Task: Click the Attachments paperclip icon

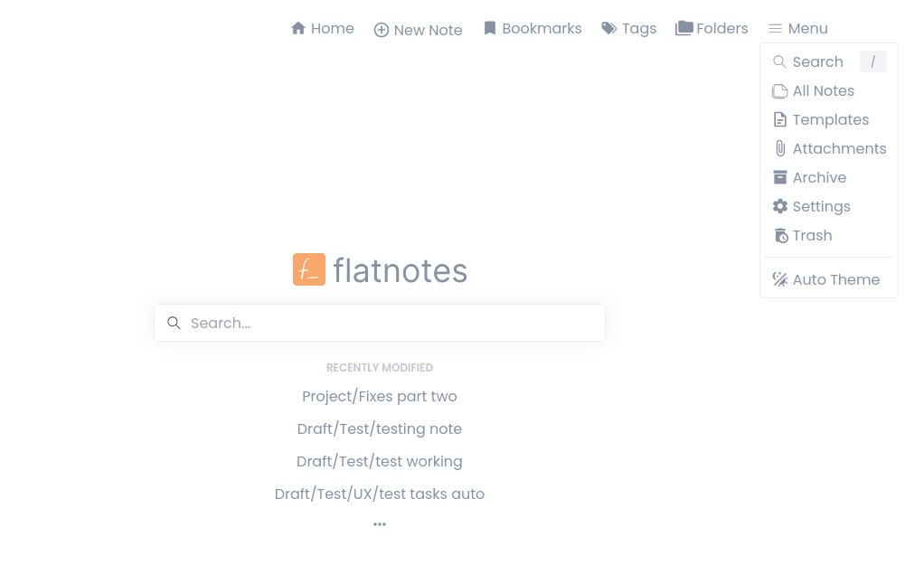Action: pyautogui.click(x=779, y=148)
